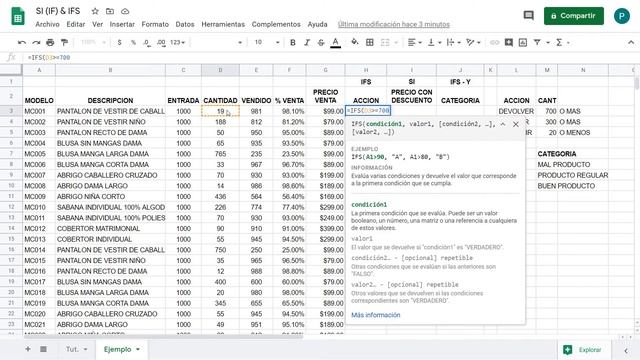
Task: Open the Google Sheets home icon
Action: pyautogui.click(x=18, y=17)
